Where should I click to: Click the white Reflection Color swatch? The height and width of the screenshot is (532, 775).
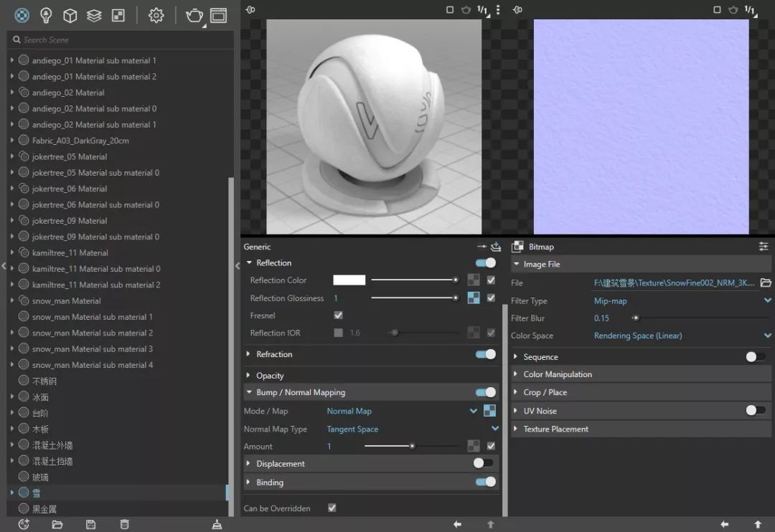tap(349, 280)
